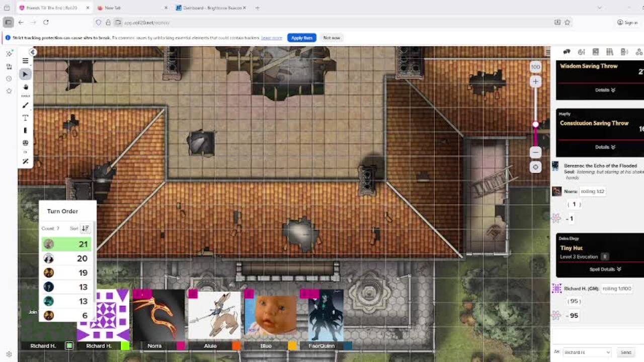
Task: Click the zoom slider handle
Action: click(535, 124)
